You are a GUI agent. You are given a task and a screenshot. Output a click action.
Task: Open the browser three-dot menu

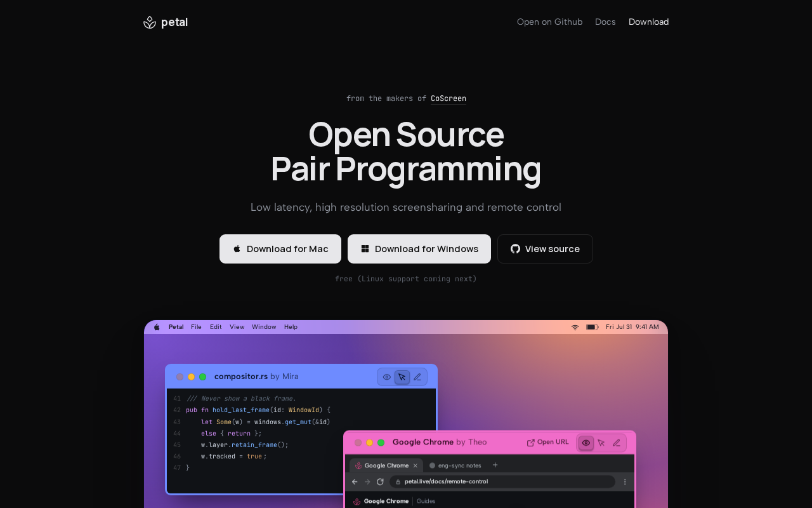tap(625, 482)
